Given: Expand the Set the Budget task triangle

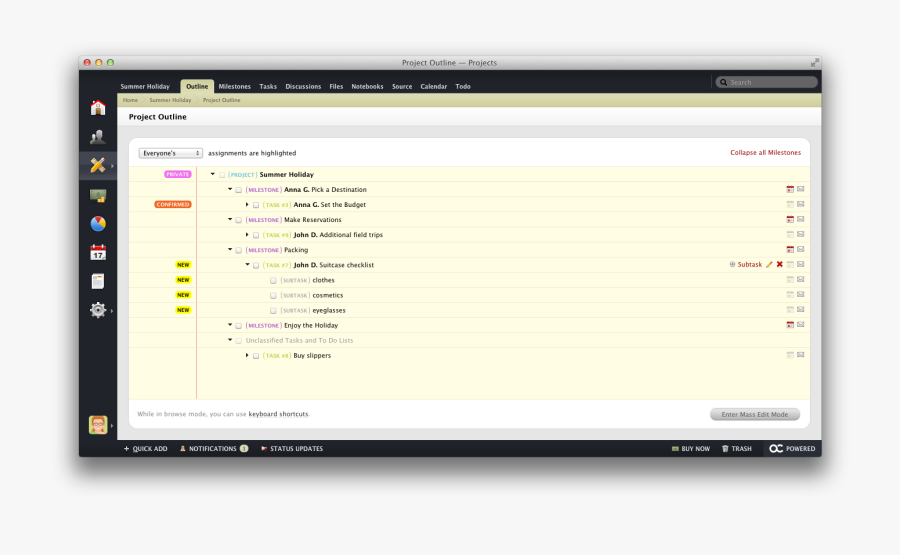Looking at the screenshot, I should coord(247,204).
